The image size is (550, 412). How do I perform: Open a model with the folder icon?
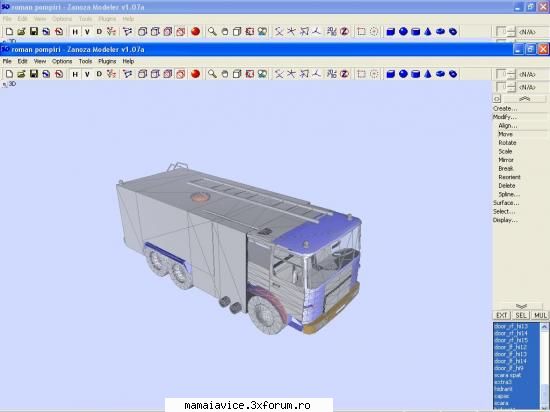point(21,74)
